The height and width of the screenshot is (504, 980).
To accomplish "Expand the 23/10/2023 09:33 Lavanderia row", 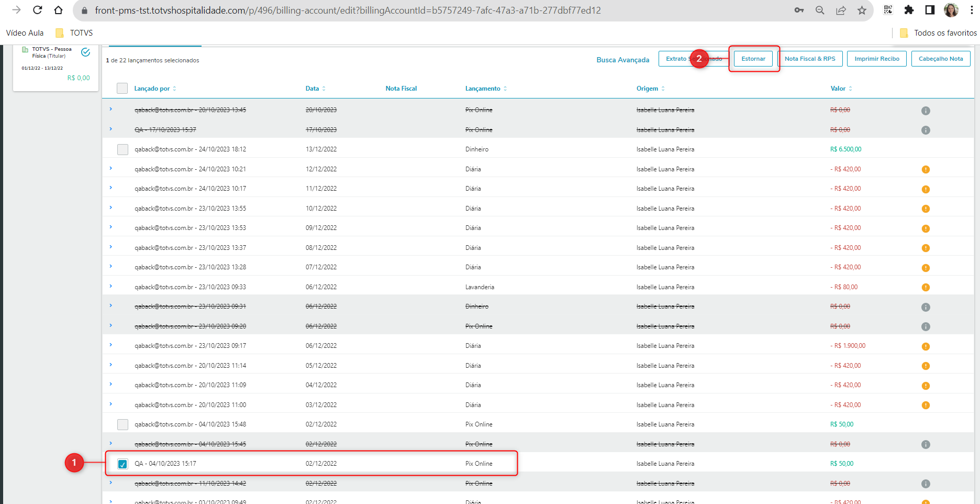I will pos(110,286).
